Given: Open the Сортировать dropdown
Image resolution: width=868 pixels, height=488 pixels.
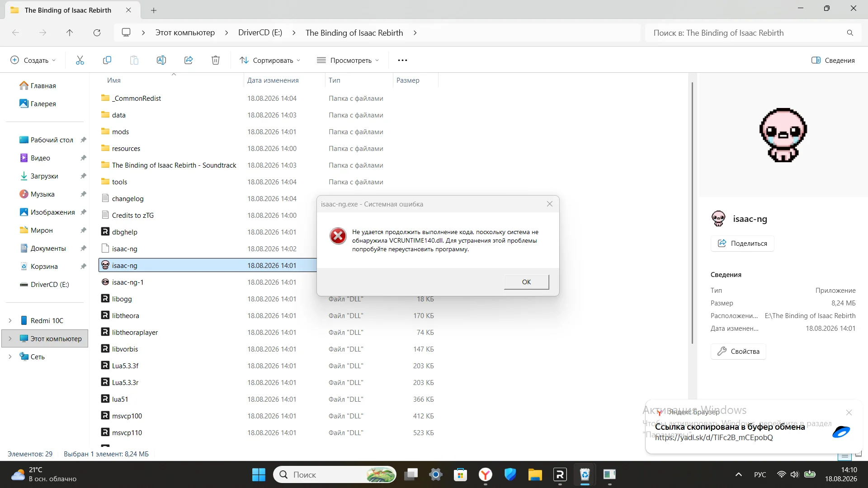Looking at the screenshot, I should 270,60.
